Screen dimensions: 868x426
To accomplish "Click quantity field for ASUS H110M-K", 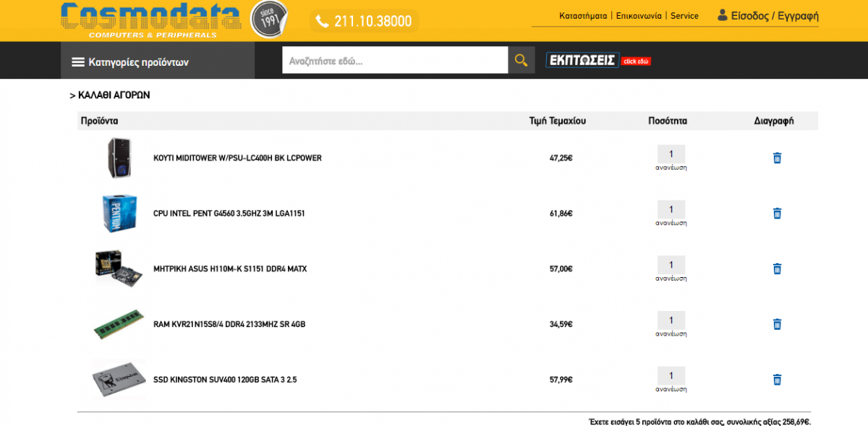I will click(x=671, y=265).
